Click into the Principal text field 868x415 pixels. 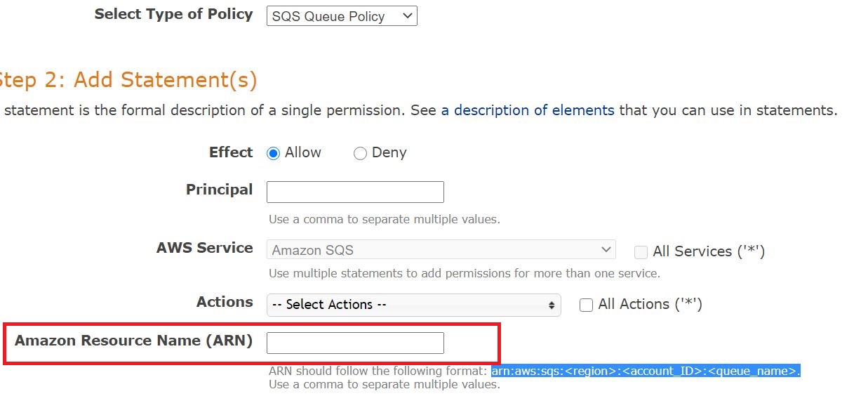(x=355, y=192)
